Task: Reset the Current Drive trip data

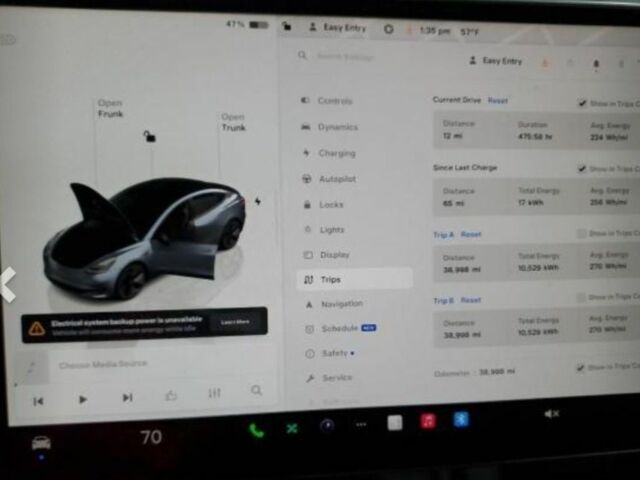Action: [x=498, y=101]
